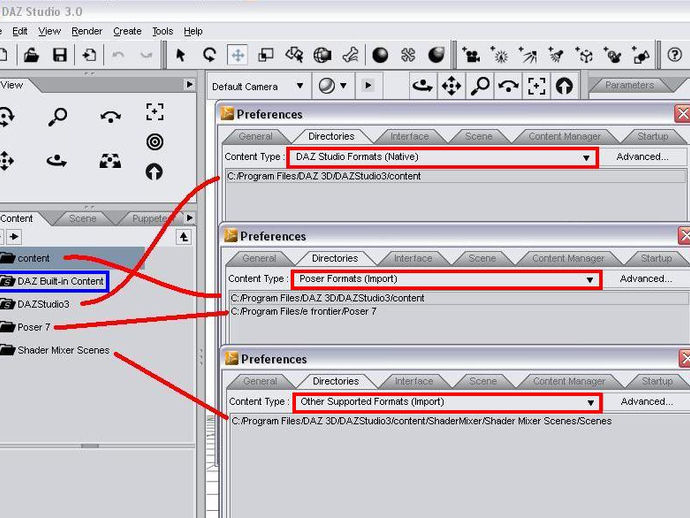Open Other Supported Formats (Import) dropdown
The width and height of the screenshot is (690, 518).
tap(447, 402)
